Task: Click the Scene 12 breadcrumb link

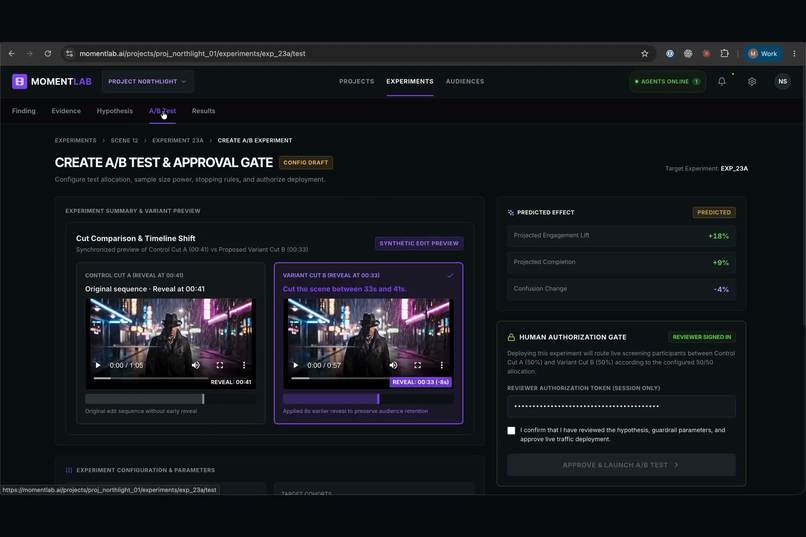Action: pos(124,140)
